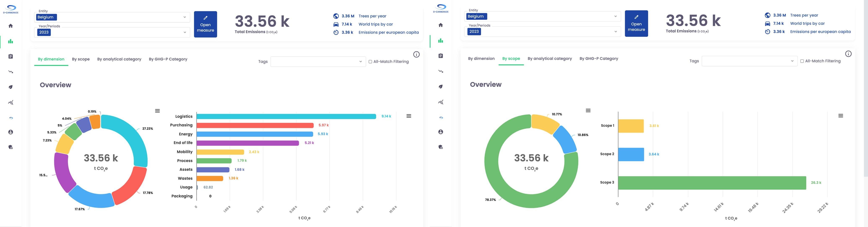868x227 pixels.
Task: Click the user account icon in right sidebar
Action: [440, 132]
